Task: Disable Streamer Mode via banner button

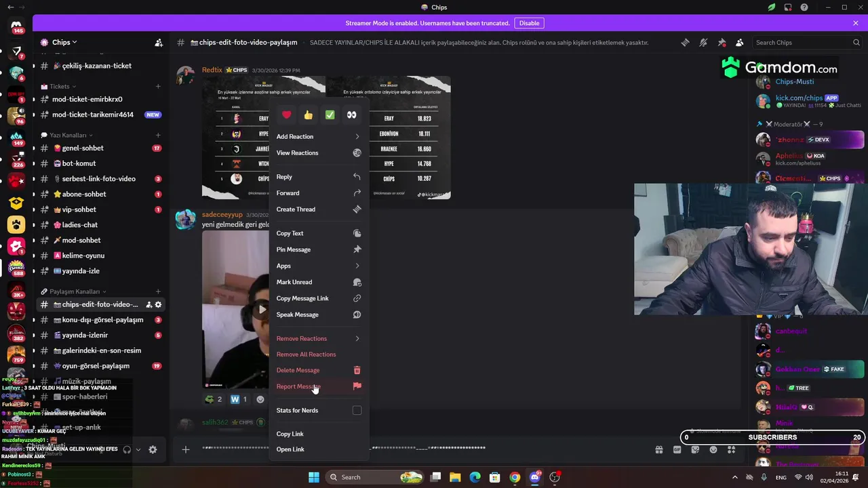Action: [529, 23]
